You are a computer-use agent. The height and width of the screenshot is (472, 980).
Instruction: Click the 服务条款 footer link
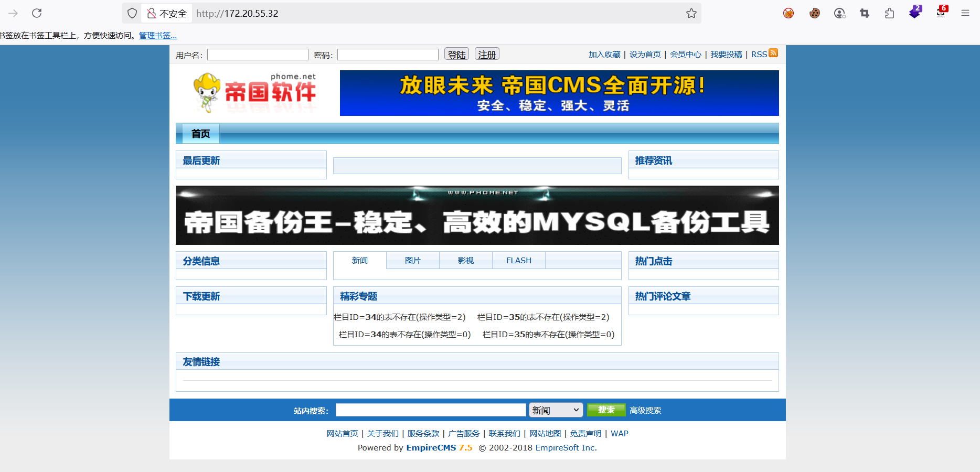click(423, 434)
